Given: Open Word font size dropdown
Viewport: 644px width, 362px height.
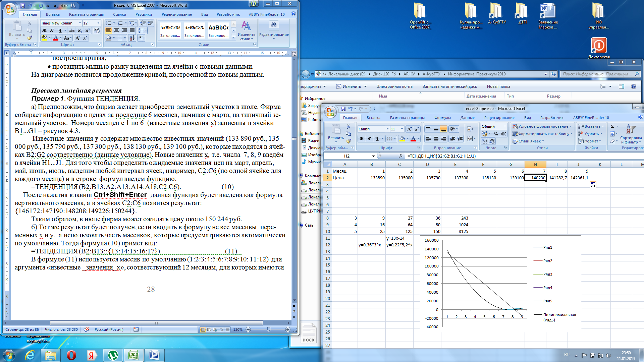Looking at the screenshot, I should point(98,23).
